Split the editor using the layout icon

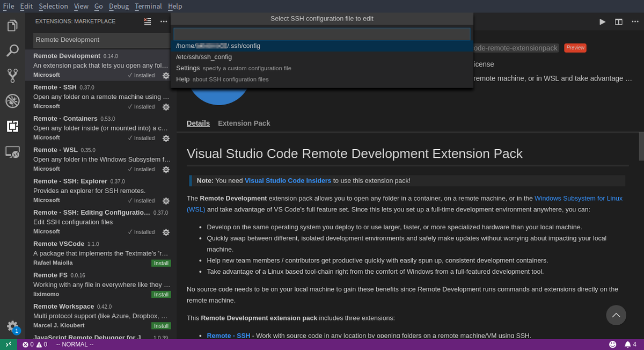point(619,21)
